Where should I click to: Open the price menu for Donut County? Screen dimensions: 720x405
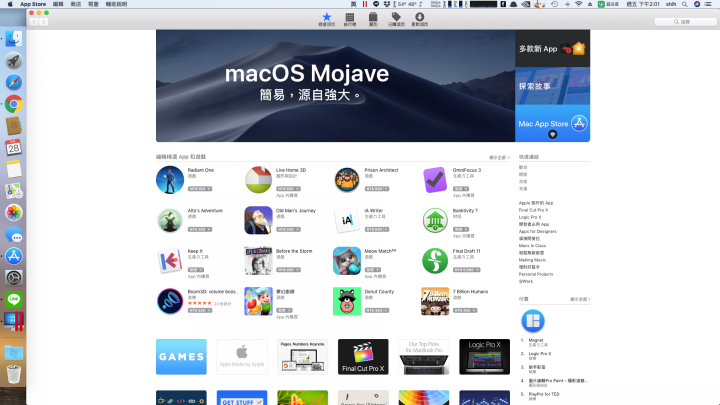click(x=377, y=310)
